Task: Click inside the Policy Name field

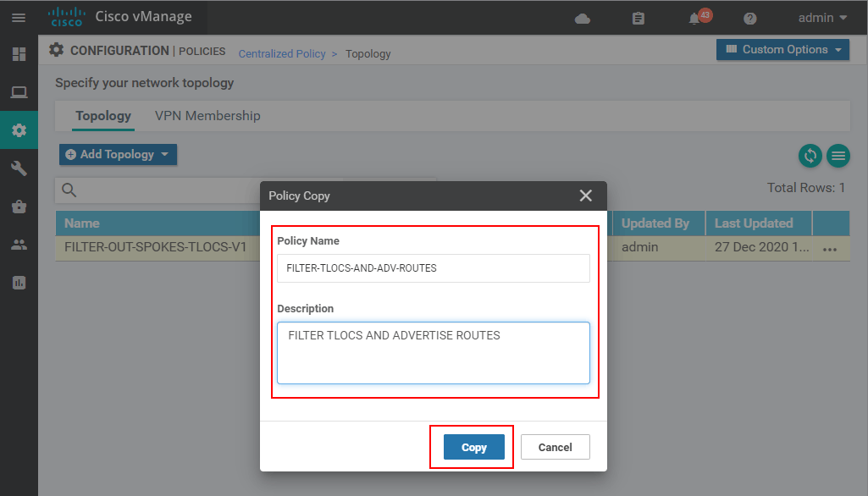Action: pyautogui.click(x=433, y=268)
